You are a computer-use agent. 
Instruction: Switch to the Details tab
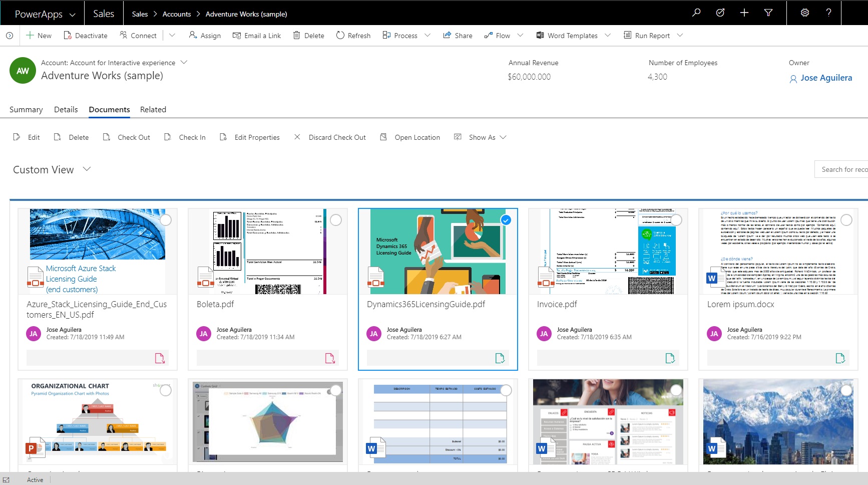coord(66,109)
